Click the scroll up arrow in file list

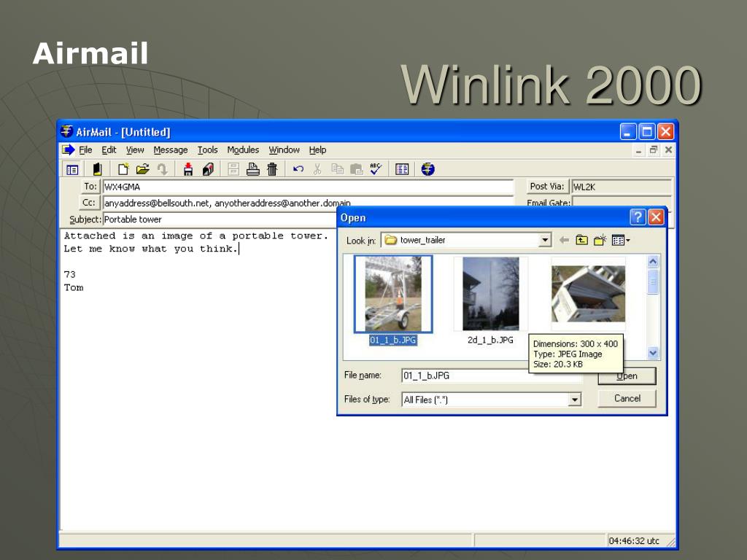coord(653,262)
